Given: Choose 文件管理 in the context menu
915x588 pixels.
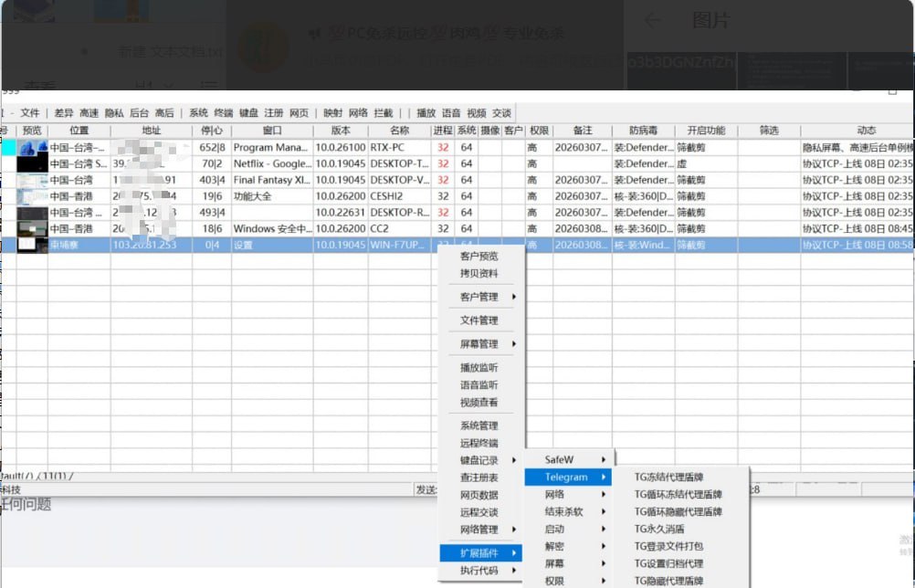Looking at the screenshot, I should [479, 320].
